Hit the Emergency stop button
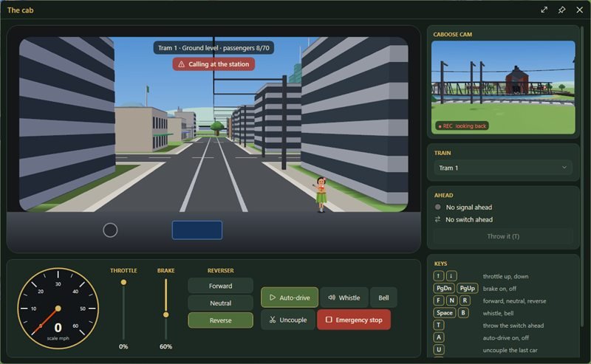591x364 pixels. point(354,320)
